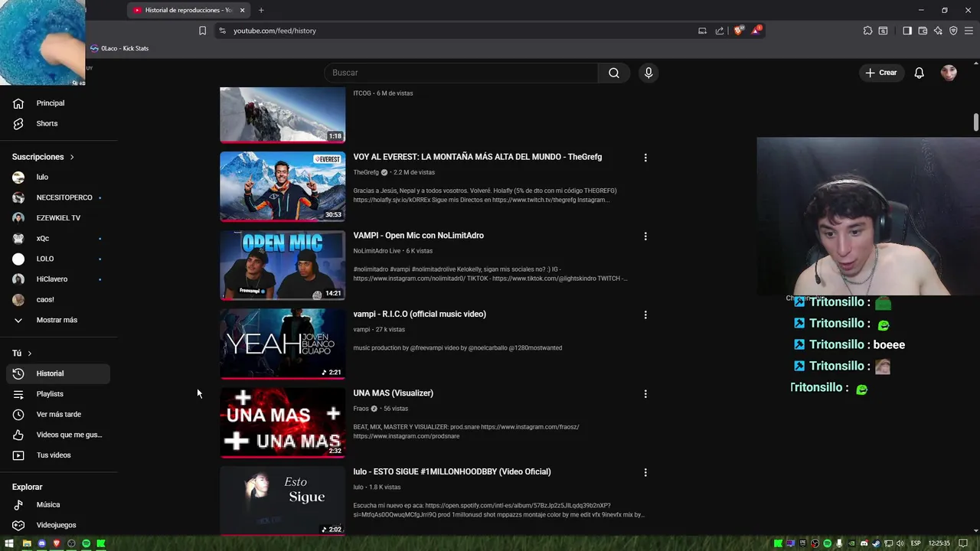Open options for vampi R.I.C.O video
This screenshot has height=551, width=980.
point(645,315)
